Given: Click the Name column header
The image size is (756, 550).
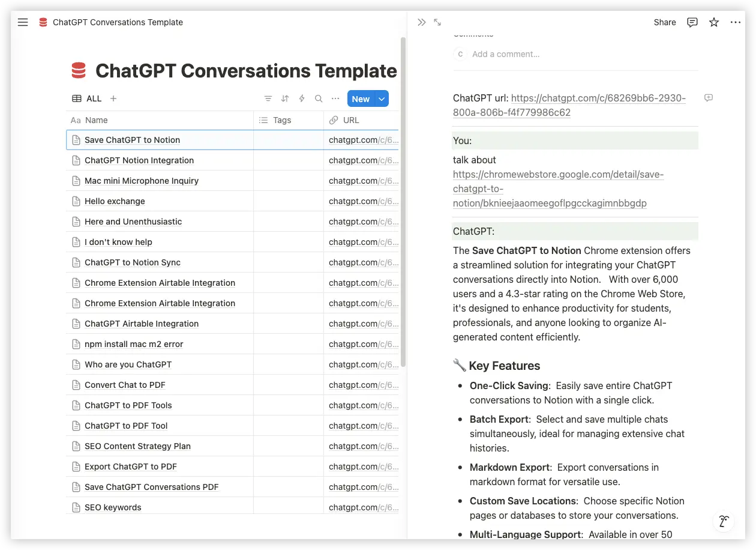Looking at the screenshot, I should [97, 120].
